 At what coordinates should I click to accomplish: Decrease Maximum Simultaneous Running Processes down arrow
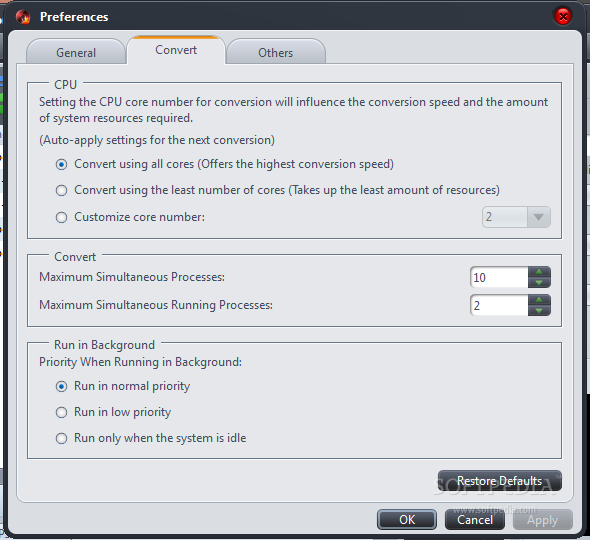(x=539, y=311)
